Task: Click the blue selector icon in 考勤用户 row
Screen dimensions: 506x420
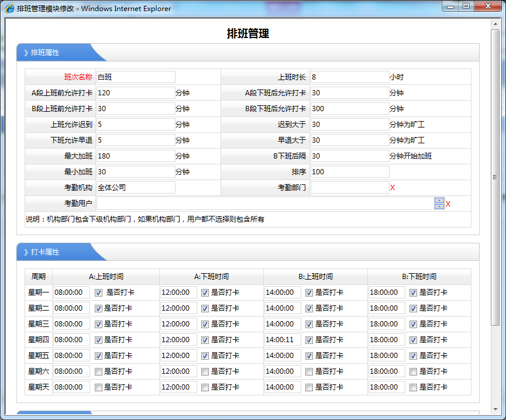Action: click(439, 204)
